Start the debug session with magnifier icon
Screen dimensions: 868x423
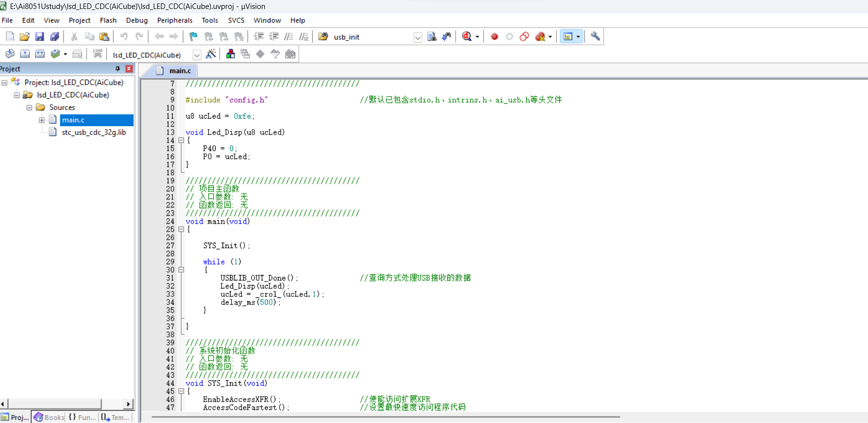pos(467,36)
